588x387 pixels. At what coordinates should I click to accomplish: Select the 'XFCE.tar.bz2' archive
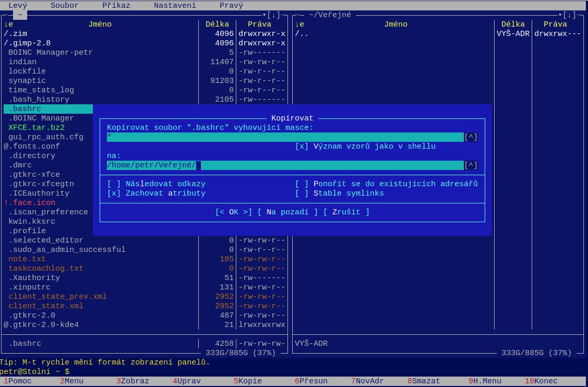[37, 127]
